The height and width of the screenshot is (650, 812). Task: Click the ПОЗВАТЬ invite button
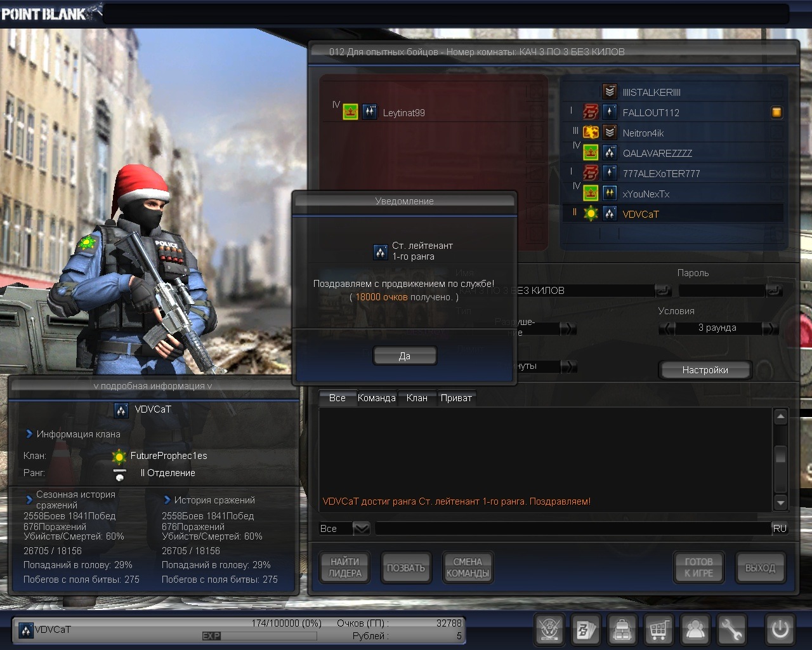406,567
